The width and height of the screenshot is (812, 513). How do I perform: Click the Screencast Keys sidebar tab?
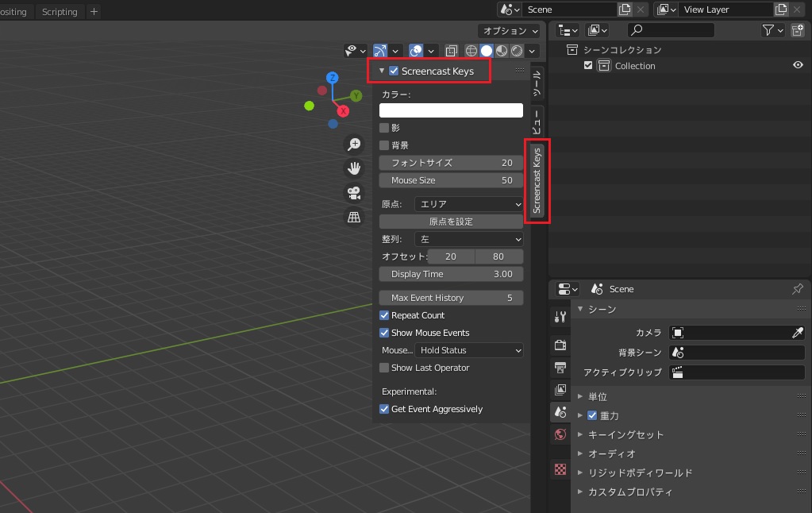537,181
